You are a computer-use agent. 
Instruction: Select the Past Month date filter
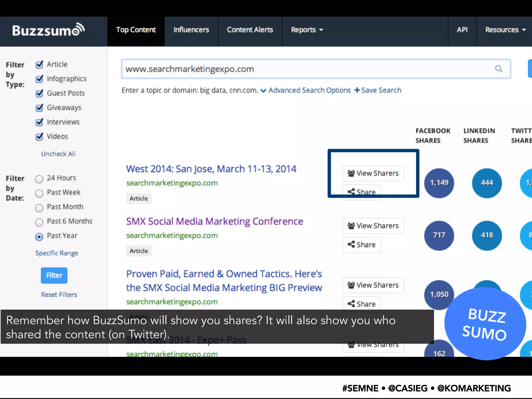coord(39,208)
